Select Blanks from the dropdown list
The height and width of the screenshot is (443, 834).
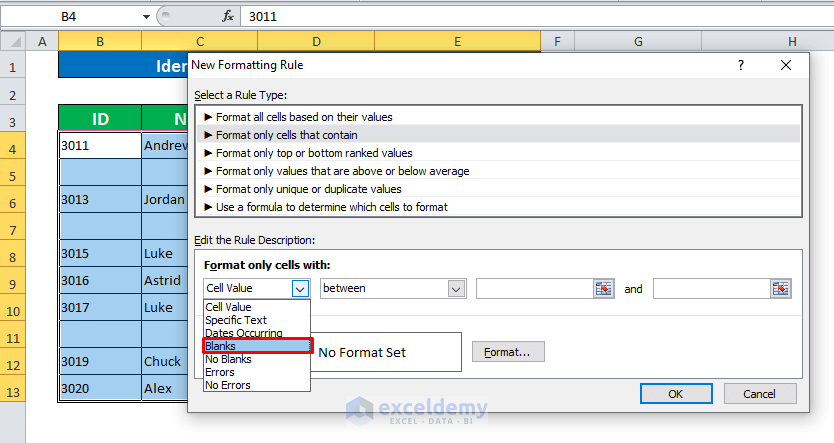257,346
